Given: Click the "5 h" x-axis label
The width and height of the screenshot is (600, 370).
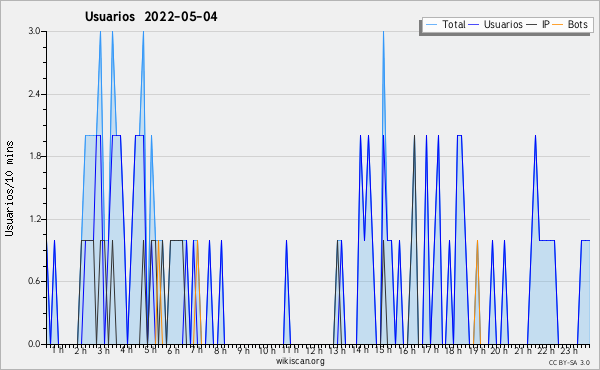Looking at the screenshot, I should (150, 350).
